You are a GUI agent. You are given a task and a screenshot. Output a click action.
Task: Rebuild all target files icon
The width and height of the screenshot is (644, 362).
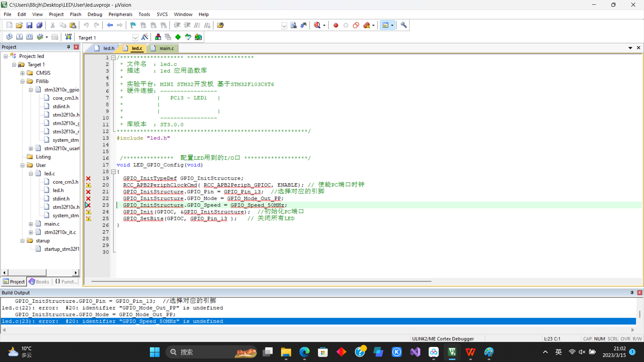click(x=30, y=37)
